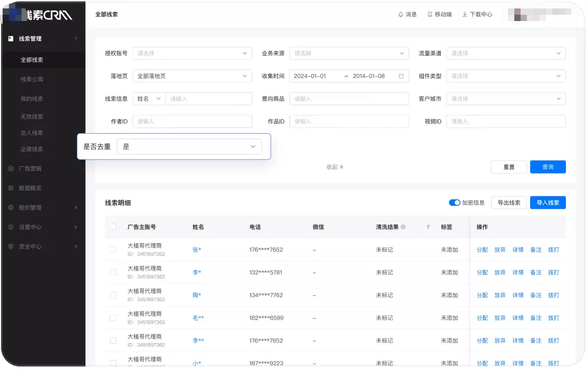Open the 客户城市 dropdown
This screenshot has height=369, width=588.
tap(505, 98)
